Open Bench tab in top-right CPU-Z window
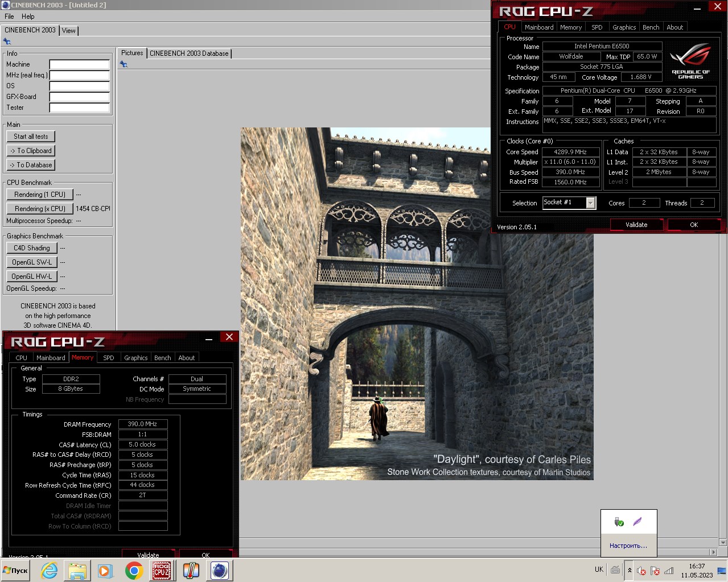The image size is (728, 582). click(x=651, y=27)
